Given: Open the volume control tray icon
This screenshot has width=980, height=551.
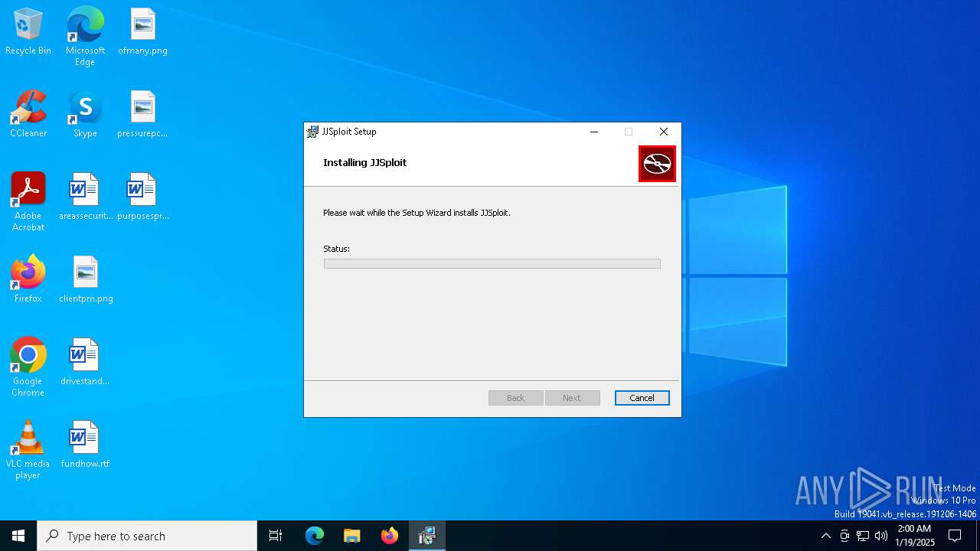Looking at the screenshot, I should click(x=881, y=536).
